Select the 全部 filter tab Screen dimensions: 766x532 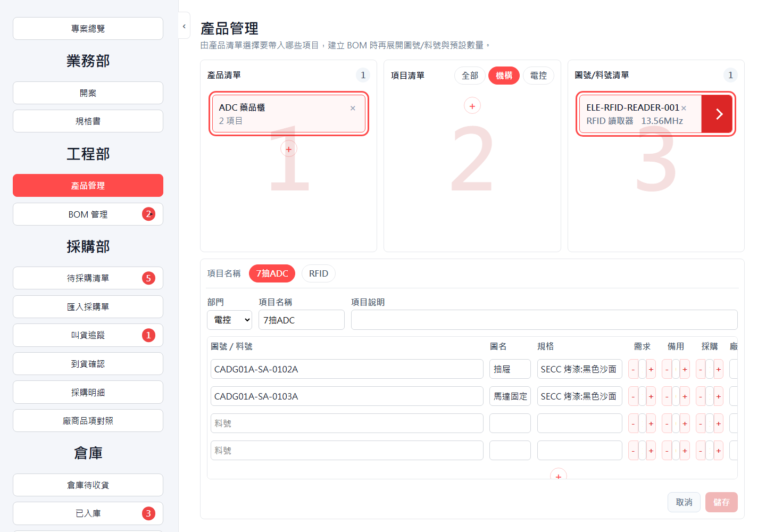click(470, 76)
